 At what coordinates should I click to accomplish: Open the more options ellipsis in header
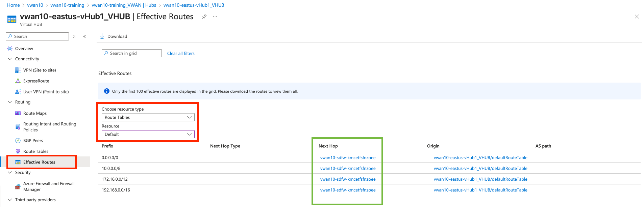pos(215,17)
